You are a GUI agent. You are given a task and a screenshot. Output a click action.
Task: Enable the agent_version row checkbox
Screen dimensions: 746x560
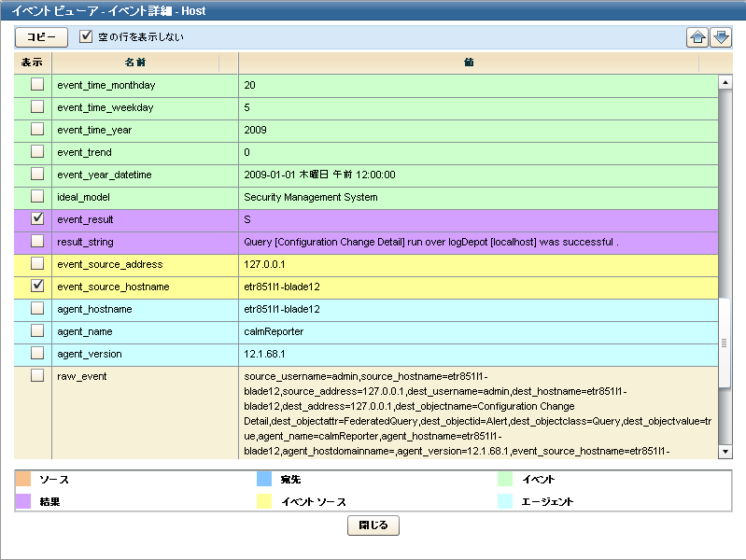[x=37, y=353]
